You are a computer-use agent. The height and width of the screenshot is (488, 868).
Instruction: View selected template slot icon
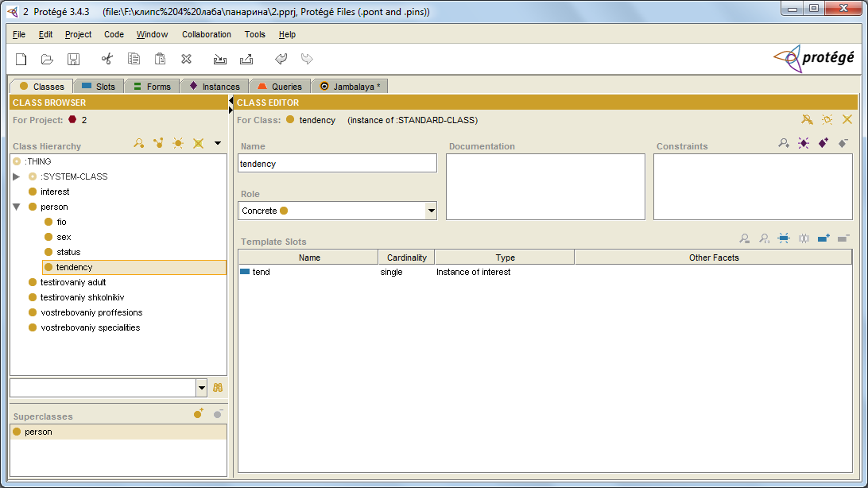pos(745,238)
